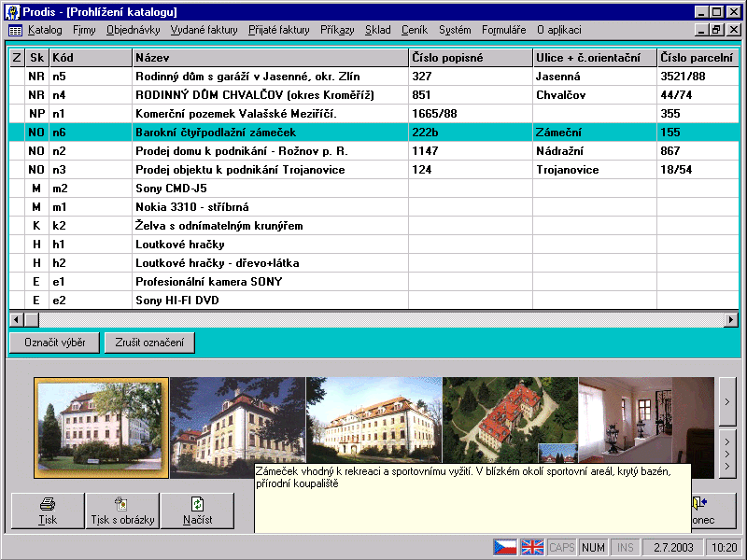Open the Vydané faktury menu
Image resolution: width=747 pixels, height=560 pixels.
[x=204, y=30]
